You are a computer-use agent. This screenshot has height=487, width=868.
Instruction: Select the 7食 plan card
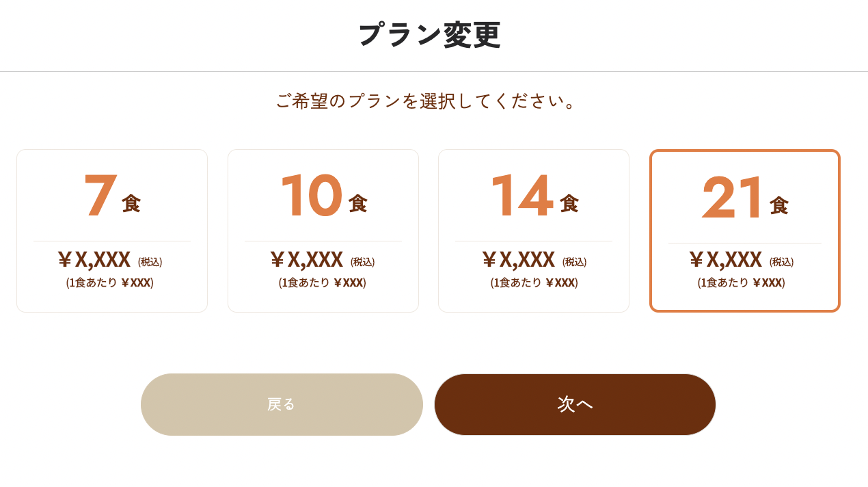click(112, 231)
